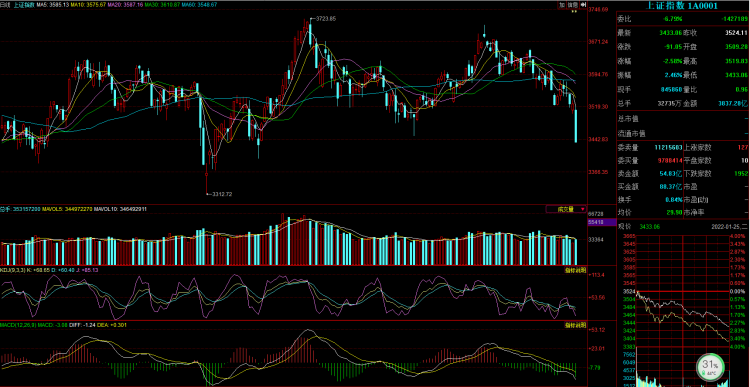Click the 最高 value 3519.83
750x387 pixels.
pyautogui.click(x=737, y=61)
